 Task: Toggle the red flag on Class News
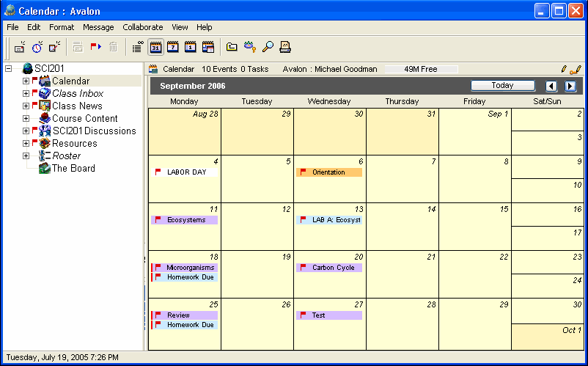pyautogui.click(x=34, y=106)
